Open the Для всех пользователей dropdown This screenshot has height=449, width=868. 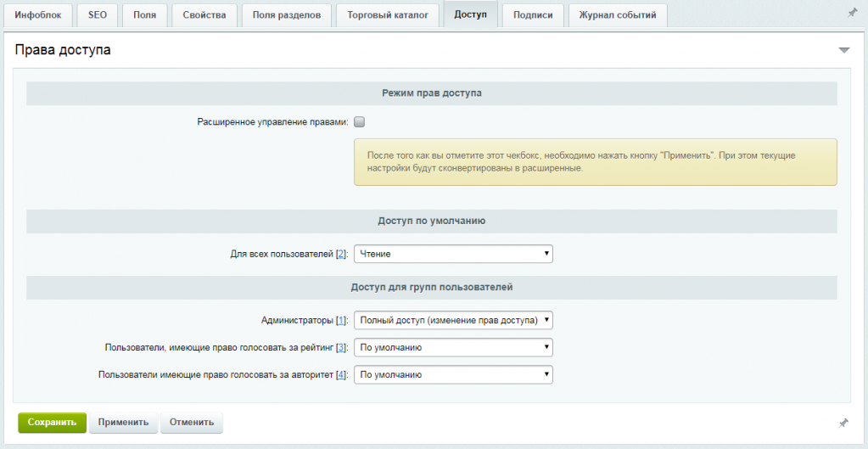click(x=453, y=254)
